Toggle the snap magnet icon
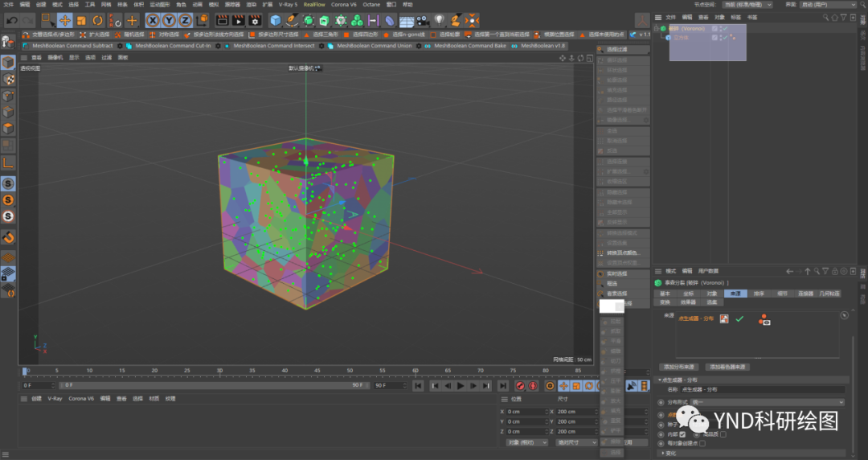The height and width of the screenshot is (460, 868). tap(8, 237)
